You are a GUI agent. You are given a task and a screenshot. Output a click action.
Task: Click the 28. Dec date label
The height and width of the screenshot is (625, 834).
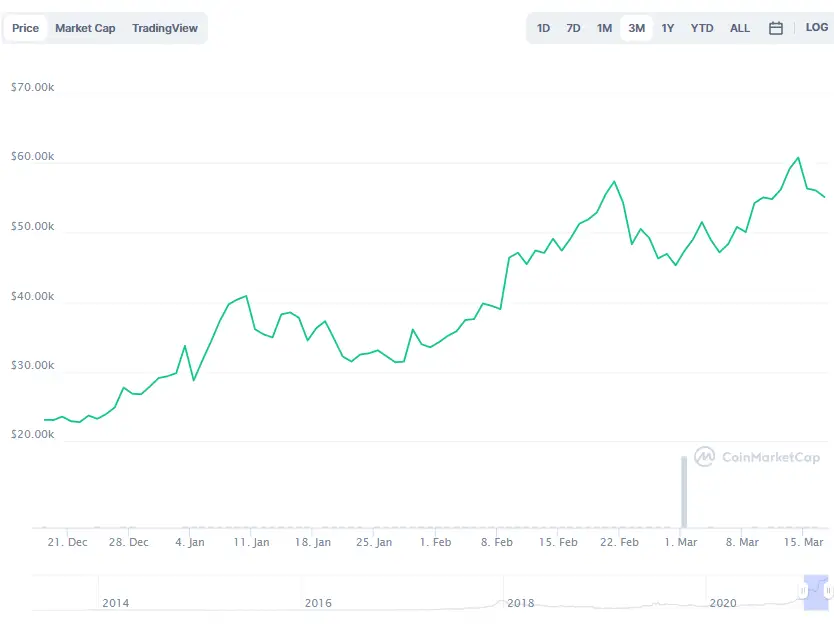coord(129,542)
